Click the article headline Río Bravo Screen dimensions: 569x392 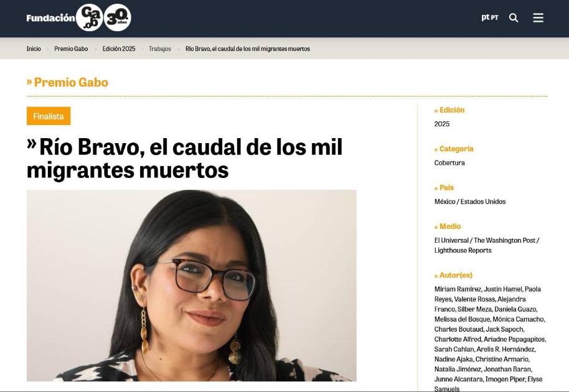pyautogui.click(x=185, y=158)
